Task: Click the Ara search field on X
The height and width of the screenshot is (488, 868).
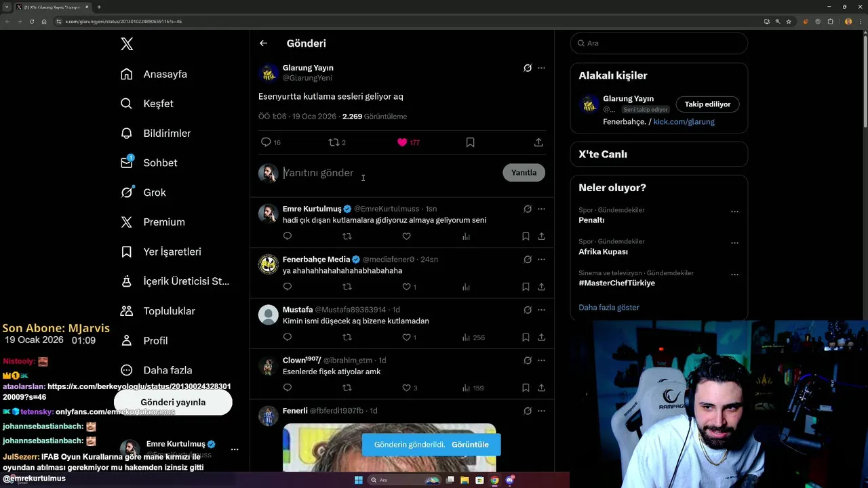Action: (x=659, y=43)
